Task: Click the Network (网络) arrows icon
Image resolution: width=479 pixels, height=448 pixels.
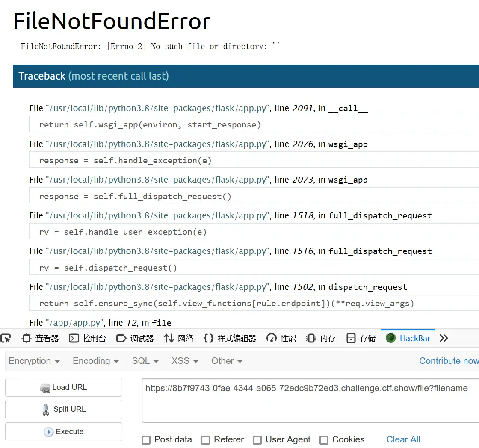Action: click(169, 339)
